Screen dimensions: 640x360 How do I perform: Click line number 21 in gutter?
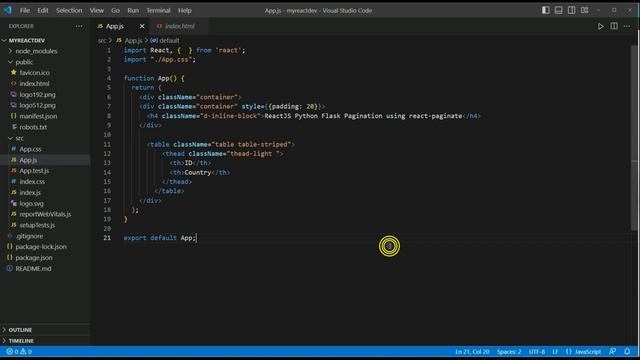pos(107,238)
